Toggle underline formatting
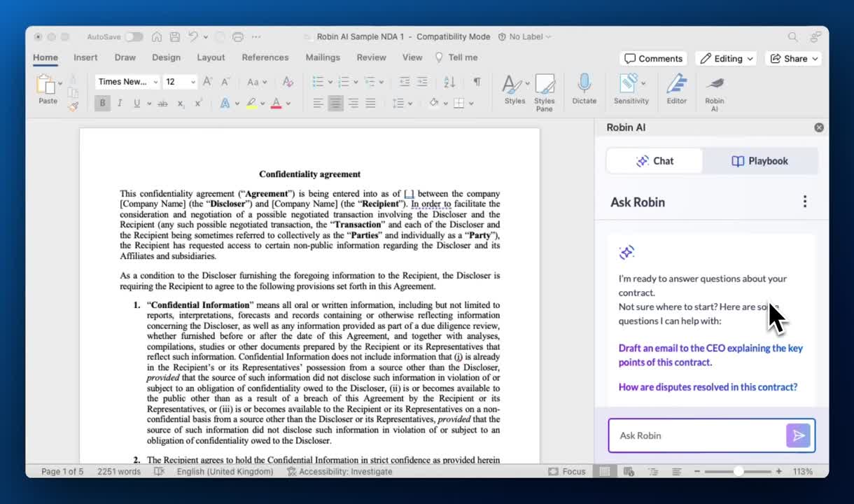 (136, 104)
